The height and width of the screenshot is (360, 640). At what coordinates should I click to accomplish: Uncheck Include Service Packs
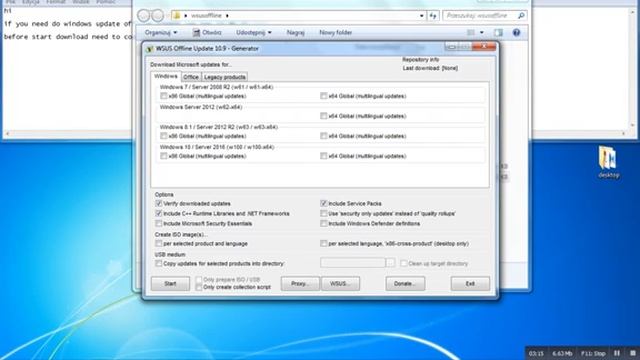click(324, 203)
